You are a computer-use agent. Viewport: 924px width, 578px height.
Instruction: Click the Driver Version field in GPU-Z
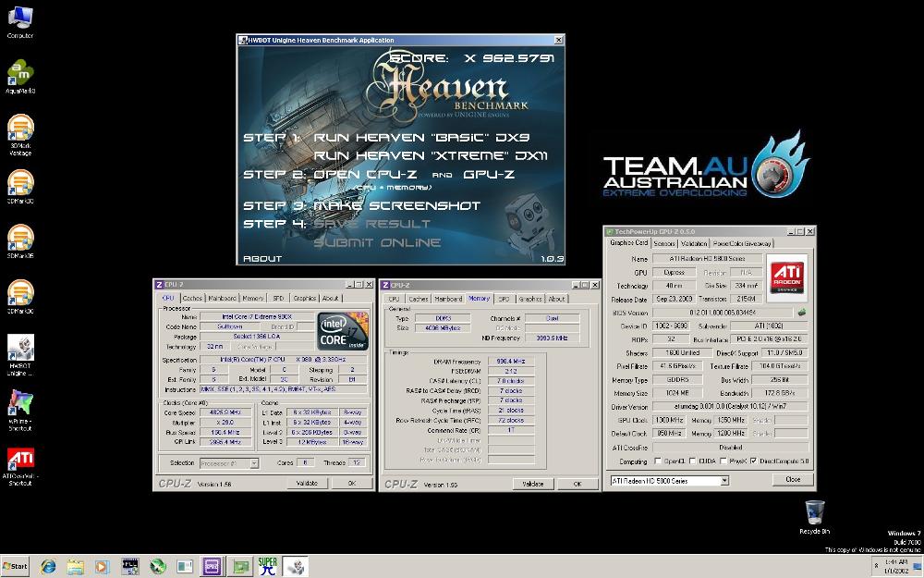tap(730, 406)
